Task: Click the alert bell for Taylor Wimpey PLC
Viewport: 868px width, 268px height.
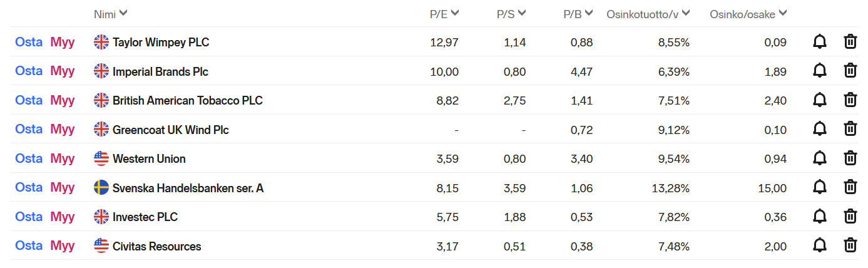Action: (x=819, y=42)
